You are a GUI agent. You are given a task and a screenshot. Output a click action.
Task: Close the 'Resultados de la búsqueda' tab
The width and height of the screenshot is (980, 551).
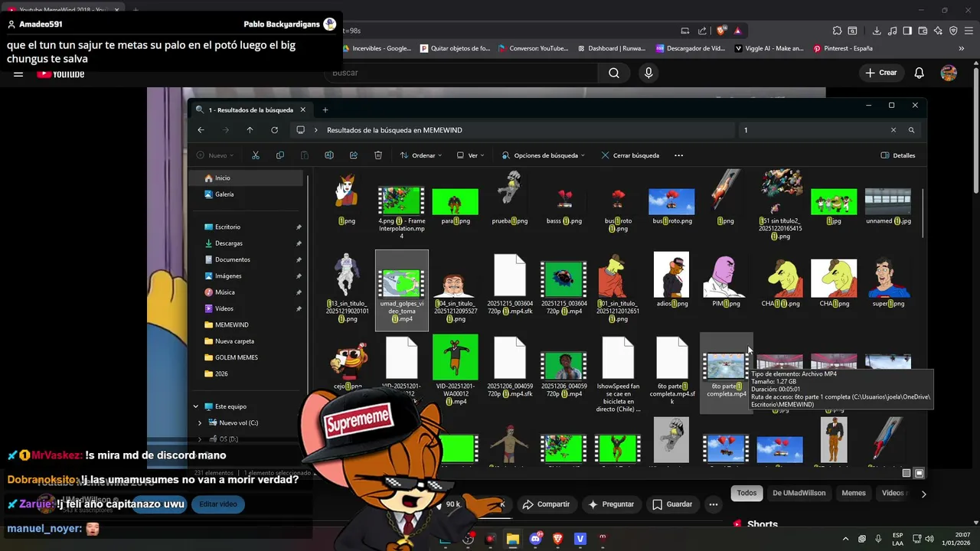302,110
